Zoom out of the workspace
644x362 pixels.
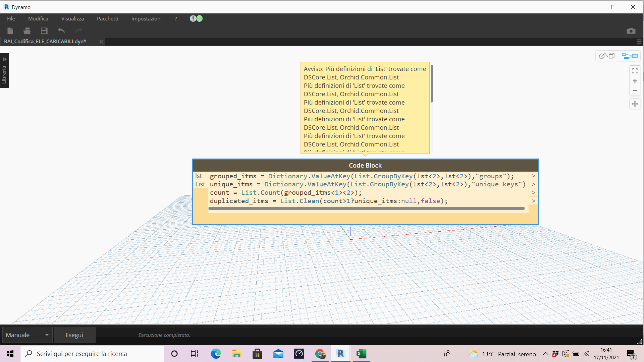635,90
